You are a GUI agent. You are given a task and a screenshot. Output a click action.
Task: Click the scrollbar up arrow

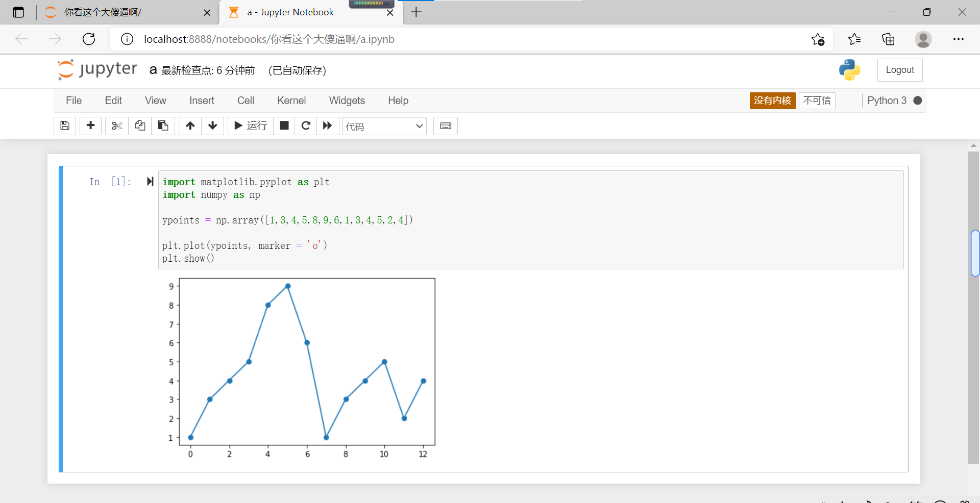point(974,145)
